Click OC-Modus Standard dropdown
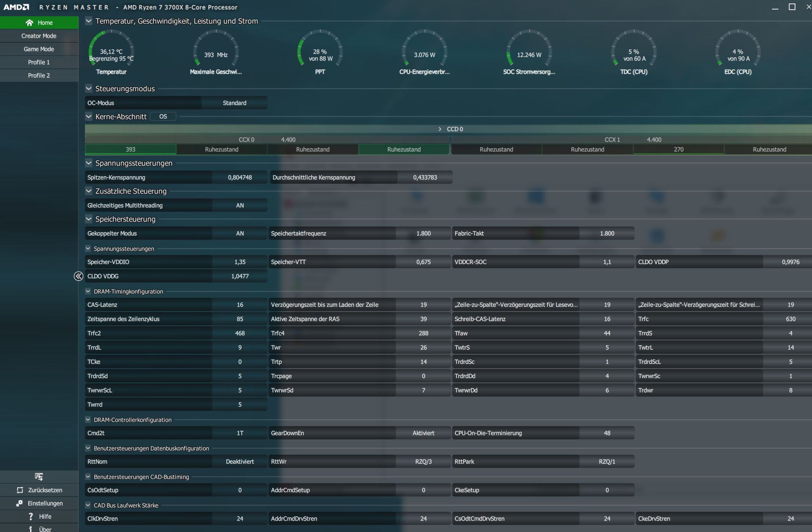 235,102
